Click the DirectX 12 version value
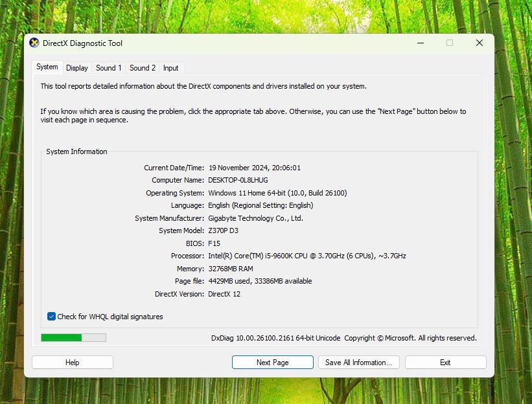This screenshot has height=404, width=532. [224, 294]
